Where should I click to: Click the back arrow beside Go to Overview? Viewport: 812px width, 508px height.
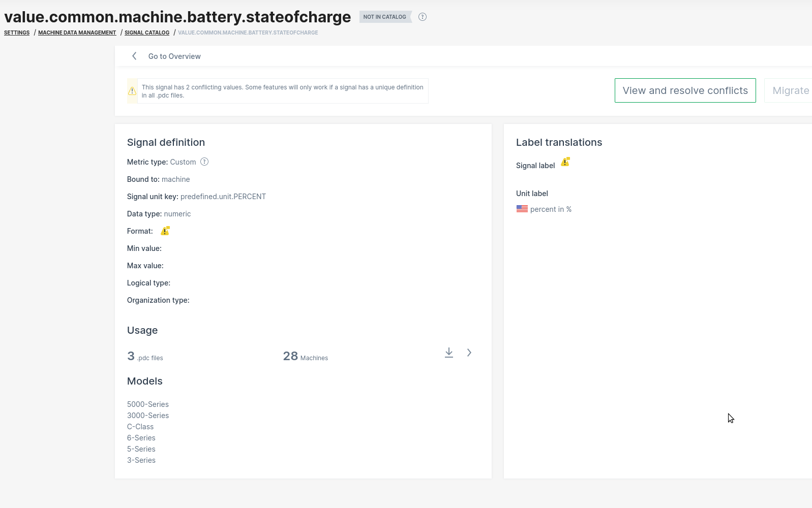tap(134, 56)
